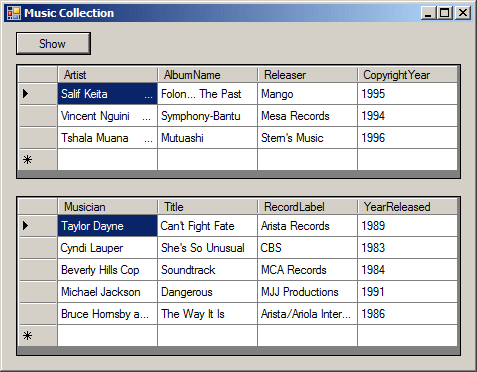Click the RecordLabel column header
Screen dimensions: 477x372
pyautogui.click(x=307, y=207)
